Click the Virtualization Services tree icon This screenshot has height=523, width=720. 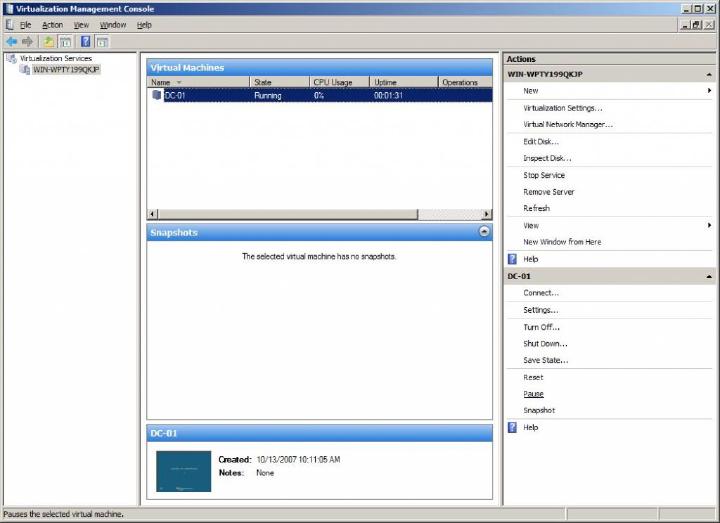(11, 58)
